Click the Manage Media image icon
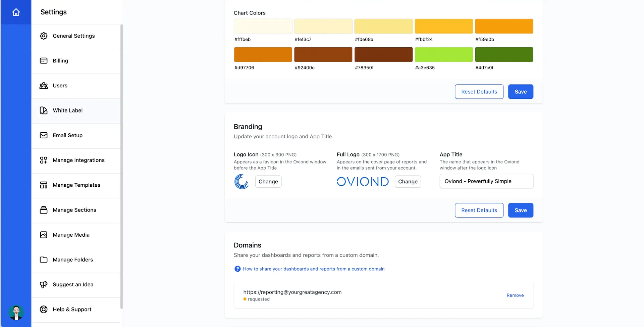The width and height of the screenshot is (644, 327). point(44,235)
